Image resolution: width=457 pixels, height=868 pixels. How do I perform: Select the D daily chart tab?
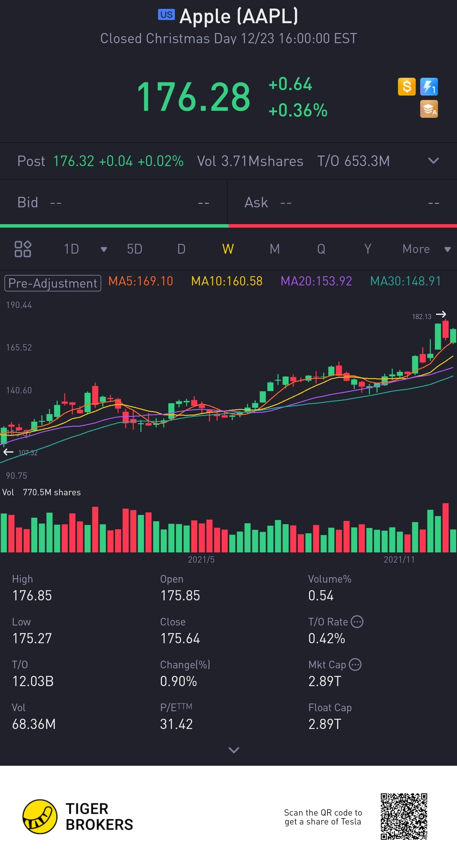point(181,249)
